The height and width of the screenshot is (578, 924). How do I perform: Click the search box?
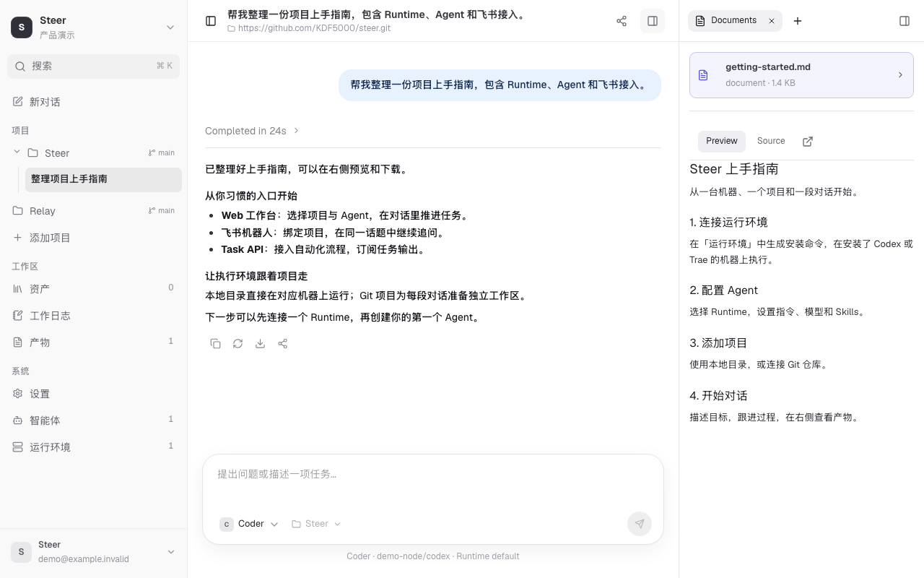tap(94, 66)
